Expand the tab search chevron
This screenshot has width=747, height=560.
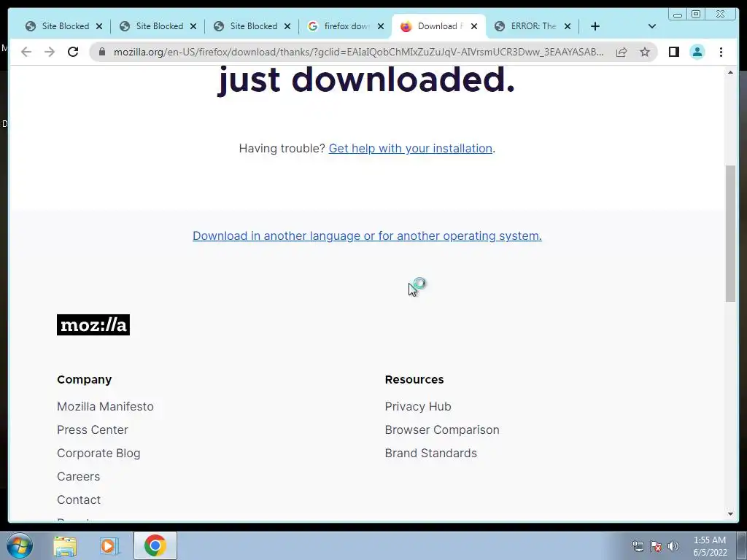652,26
